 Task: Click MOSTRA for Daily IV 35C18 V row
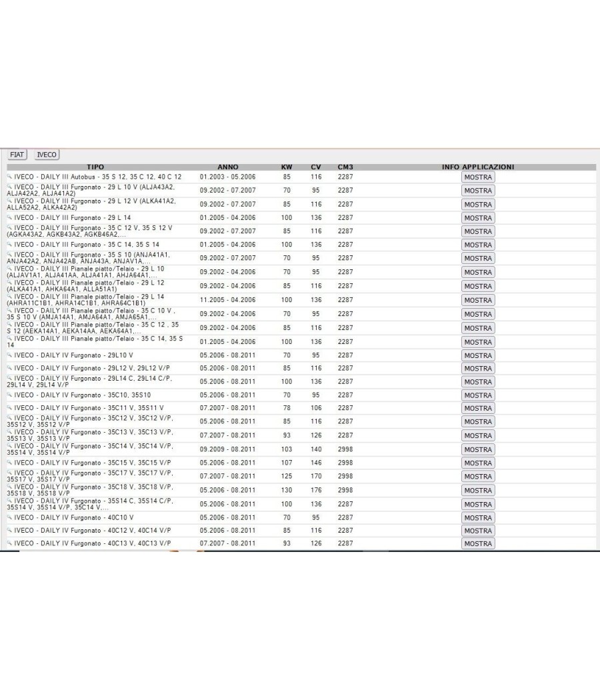coord(478,491)
